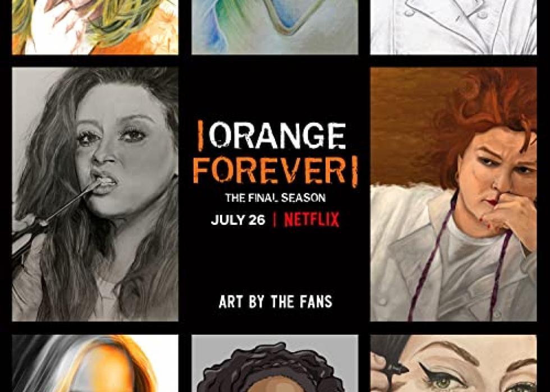
Task: Click the orange bar after FOREVER
Action: pos(355,172)
